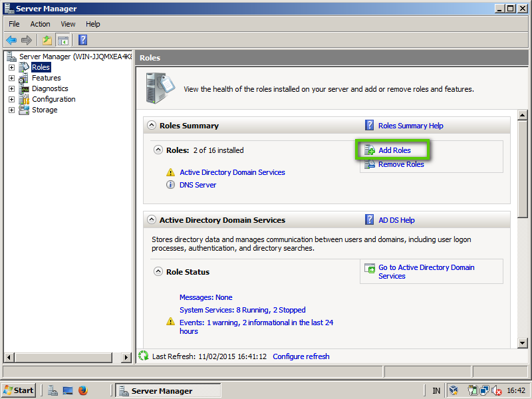The height and width of the screenshot is (399, 532).
Task: Click the IN language indicator
Action: click(x=436, y=391)
